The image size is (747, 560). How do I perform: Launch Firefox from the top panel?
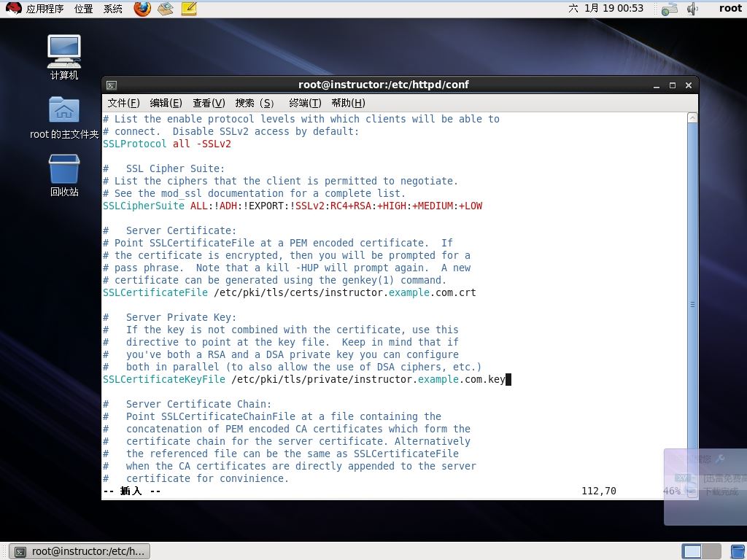tap(142, 8)
